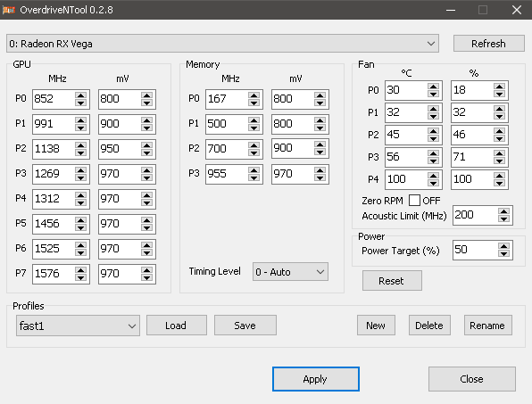The height and width of the screenshot is (404, 532).
Task: Decrease GPU P2 MHz with down arrow
Action: (x=80, y=153)
